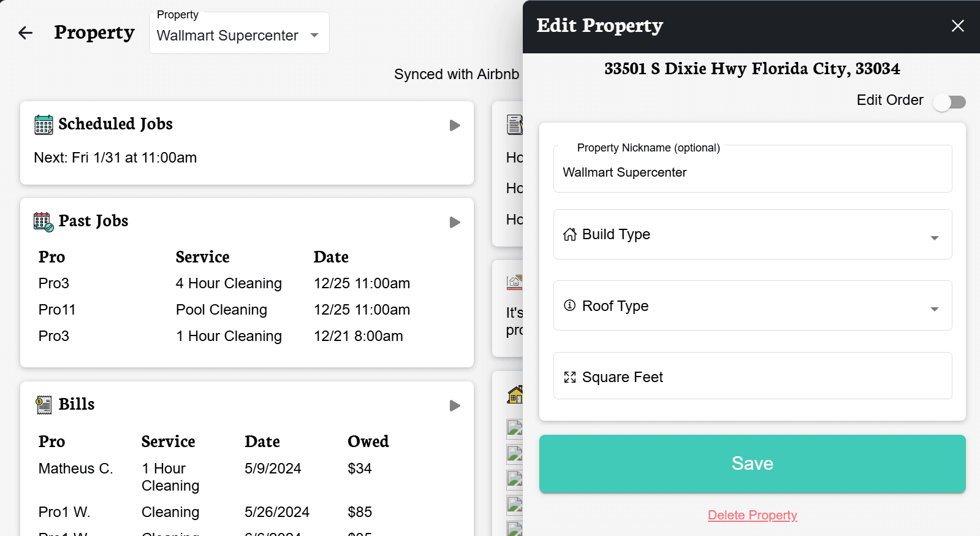980x536 pixels.
Task: Expand the Bills card arrow
Action: (455, 406)
